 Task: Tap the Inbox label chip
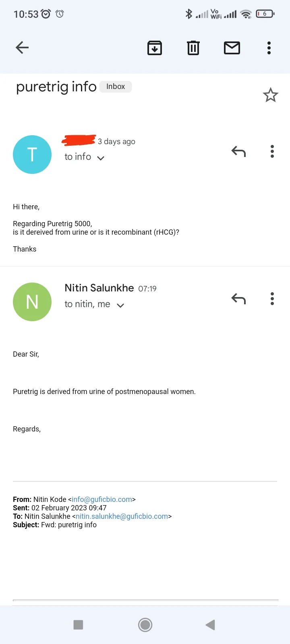(x=116, y=87)
